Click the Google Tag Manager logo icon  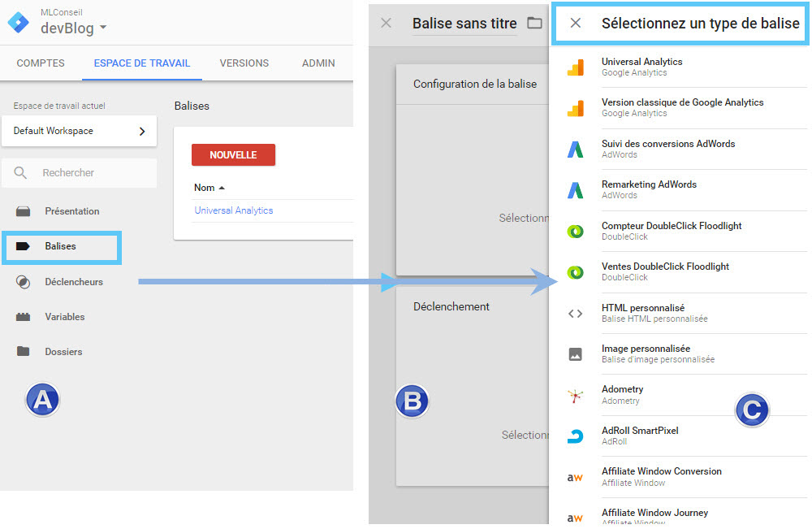tap(19, 22)
